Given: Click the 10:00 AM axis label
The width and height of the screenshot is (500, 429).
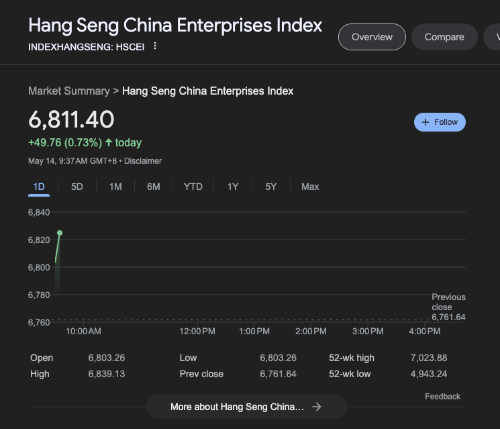Looking at the screenshot, I should (x=83, y=331).
